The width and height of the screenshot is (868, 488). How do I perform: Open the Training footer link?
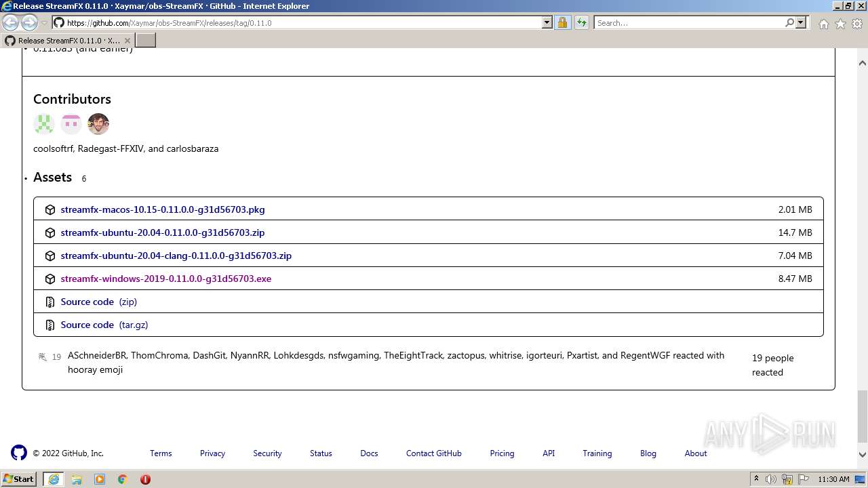click(x=597, y=453)
